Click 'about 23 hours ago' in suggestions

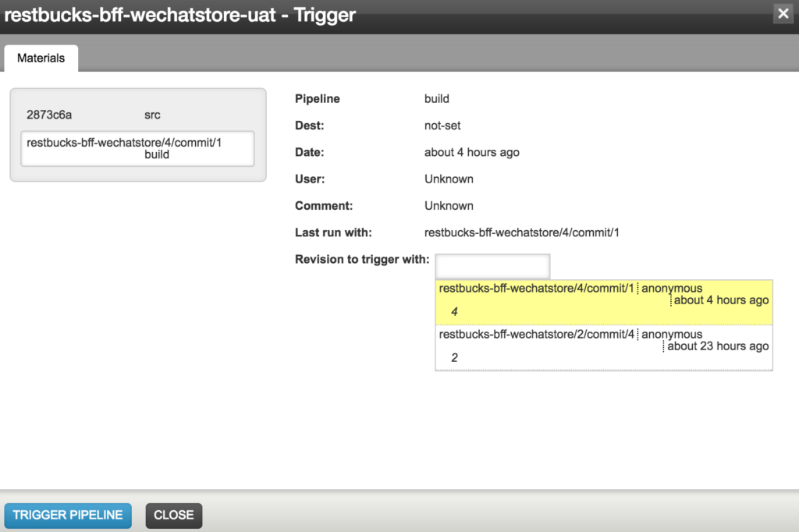coord(718,346)
